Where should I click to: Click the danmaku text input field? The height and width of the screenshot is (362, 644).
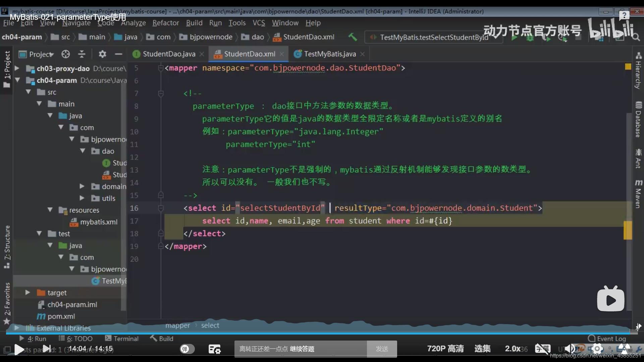pyautogui.click(x=301, y=349)
